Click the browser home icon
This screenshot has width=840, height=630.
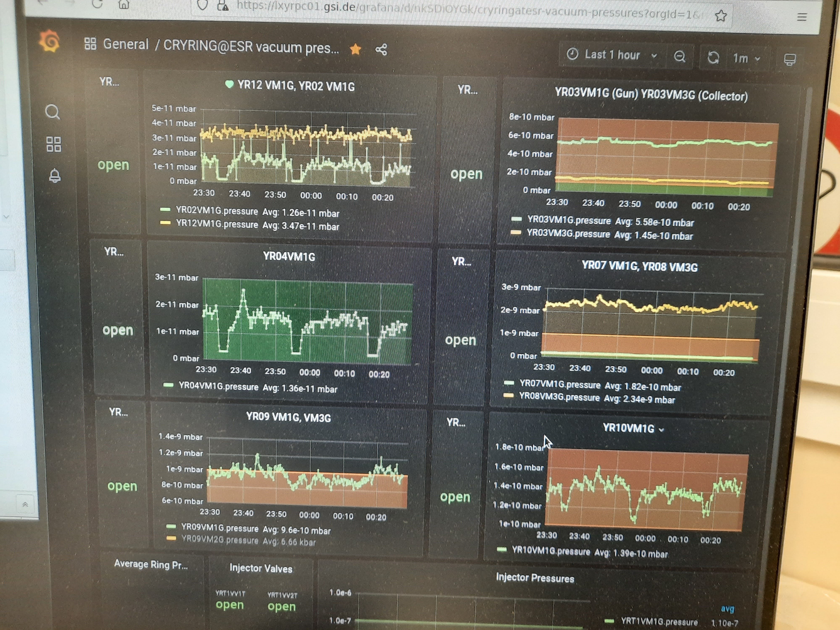[x=124, y=4]
